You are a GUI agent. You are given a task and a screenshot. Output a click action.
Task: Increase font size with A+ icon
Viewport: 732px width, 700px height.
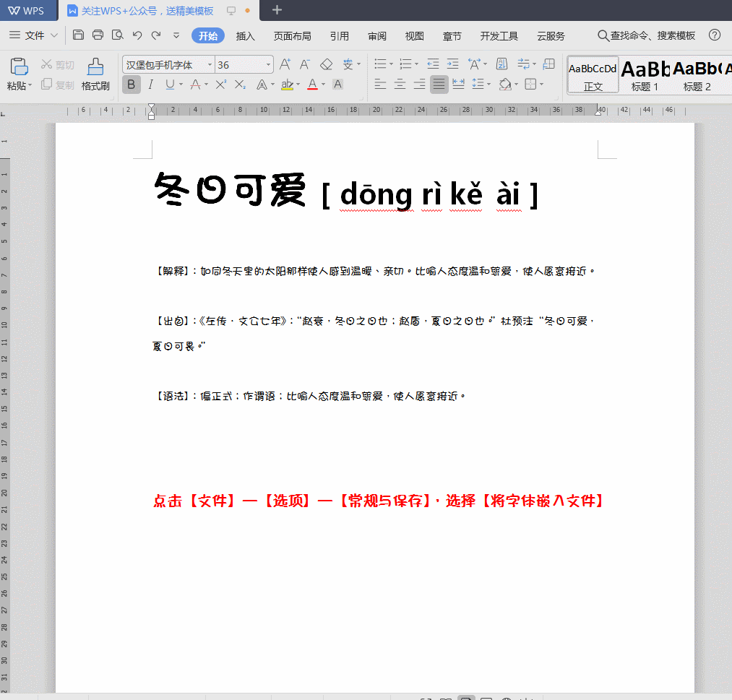click(x=285, y=64)
